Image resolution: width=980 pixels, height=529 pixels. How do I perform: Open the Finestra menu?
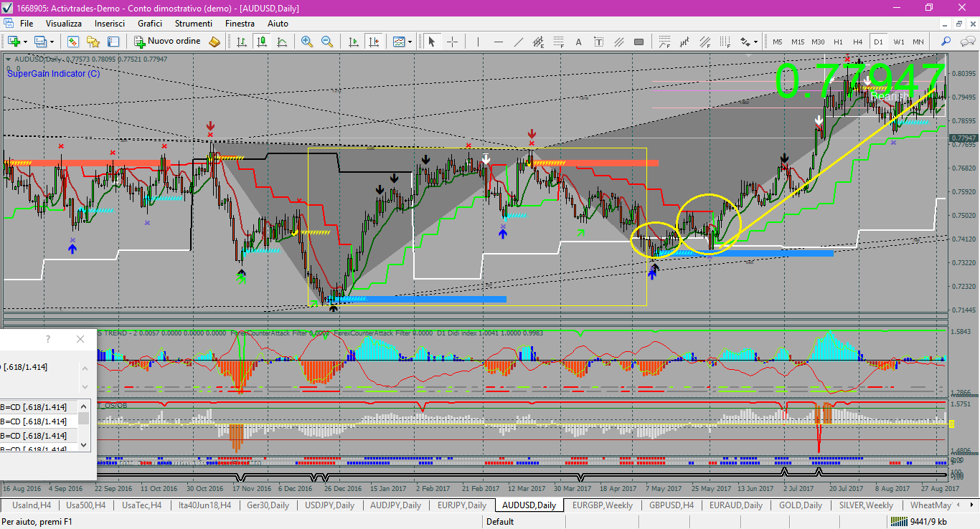point(240,24)
